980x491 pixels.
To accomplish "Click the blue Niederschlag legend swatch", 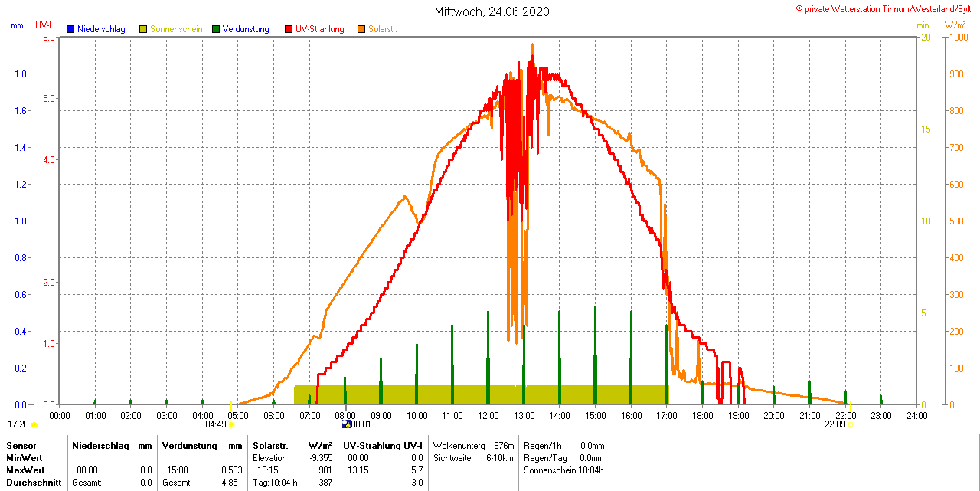I will (70, 29).
